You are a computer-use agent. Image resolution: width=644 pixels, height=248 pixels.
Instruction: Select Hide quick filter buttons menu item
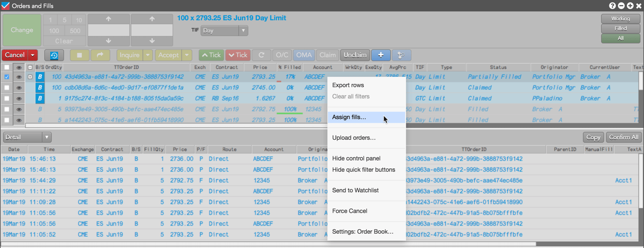pyautogui.click(x=367, y=170)
